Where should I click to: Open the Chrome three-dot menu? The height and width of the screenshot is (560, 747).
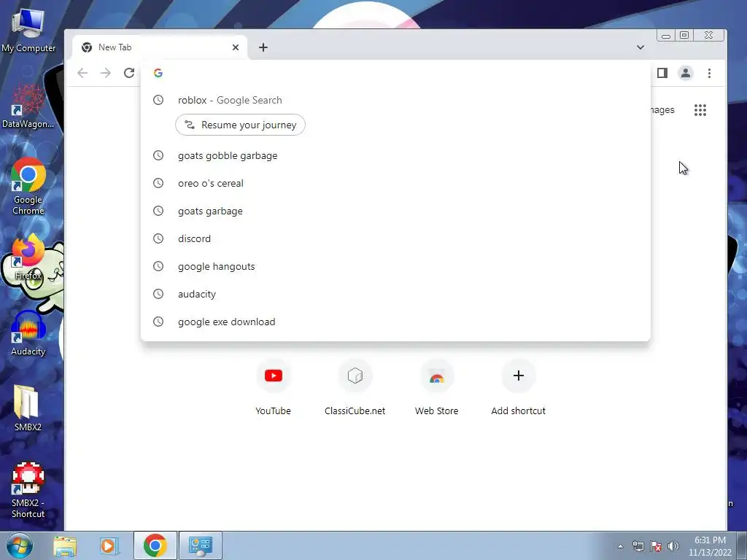[x=709, y=73]
